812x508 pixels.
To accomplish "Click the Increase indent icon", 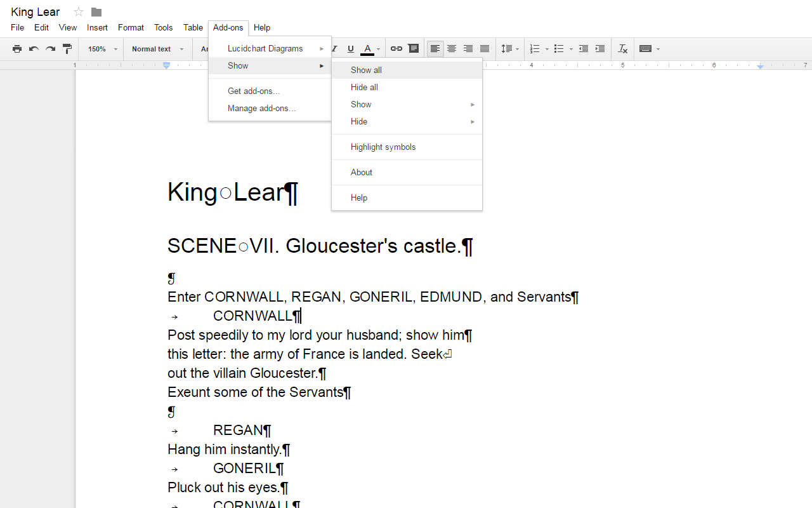I will 600,49.
